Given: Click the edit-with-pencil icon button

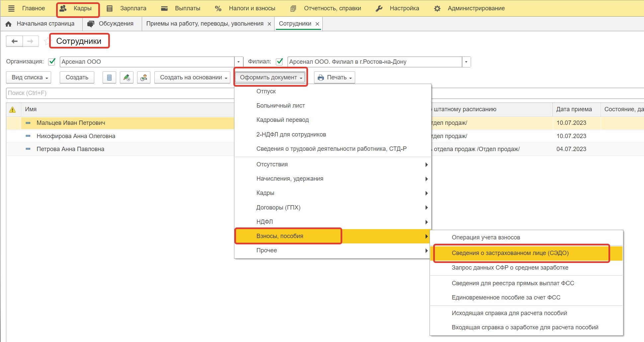Looking at the screenshot, I should click(x=126, y=77).
